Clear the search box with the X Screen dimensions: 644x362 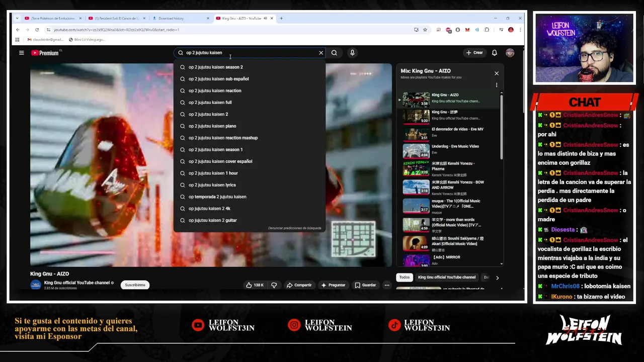[321, 53]
